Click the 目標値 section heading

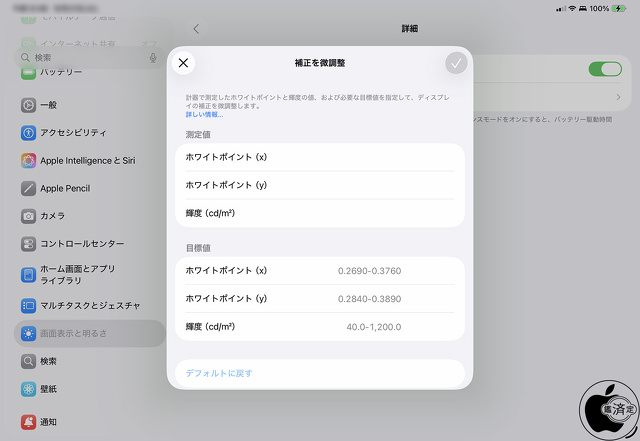pyautogui.click(x=198, y=248)
